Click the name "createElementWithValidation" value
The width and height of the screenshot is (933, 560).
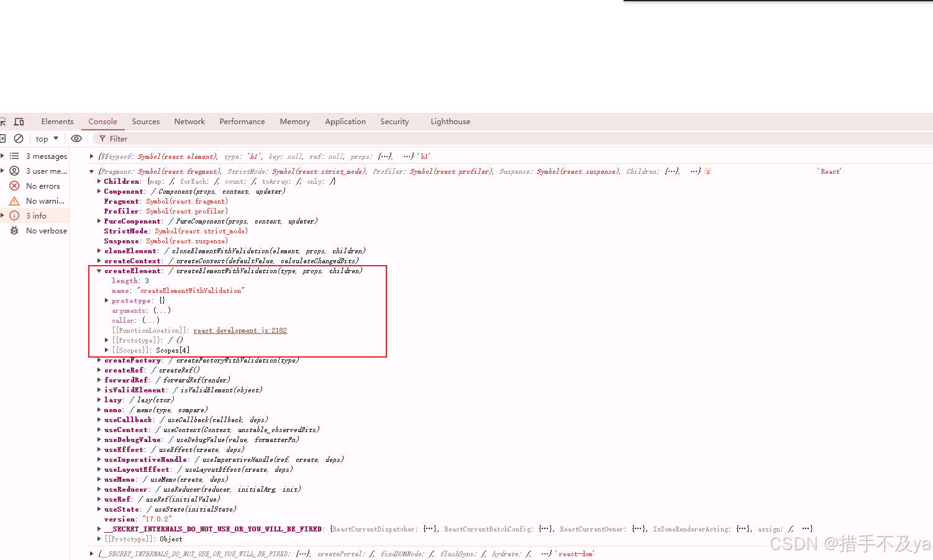[191, 291]
